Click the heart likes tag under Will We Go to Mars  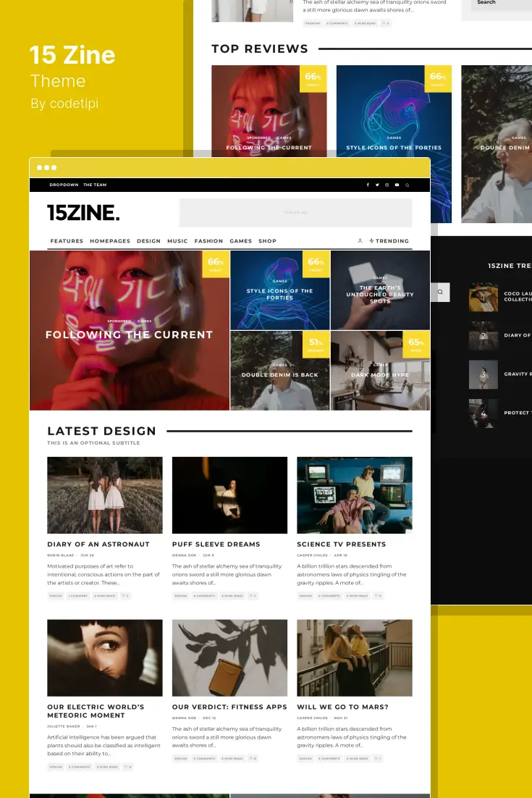click(x=378, y=758)
